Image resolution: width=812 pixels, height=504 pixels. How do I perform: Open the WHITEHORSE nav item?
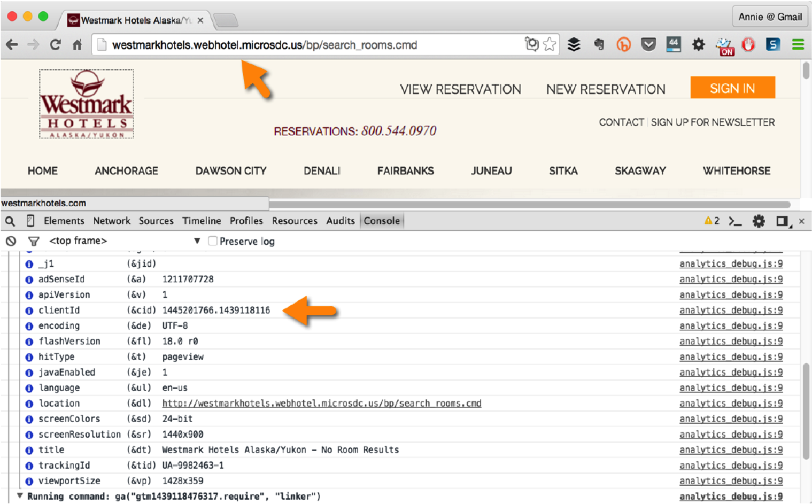[x=737, y=170]
